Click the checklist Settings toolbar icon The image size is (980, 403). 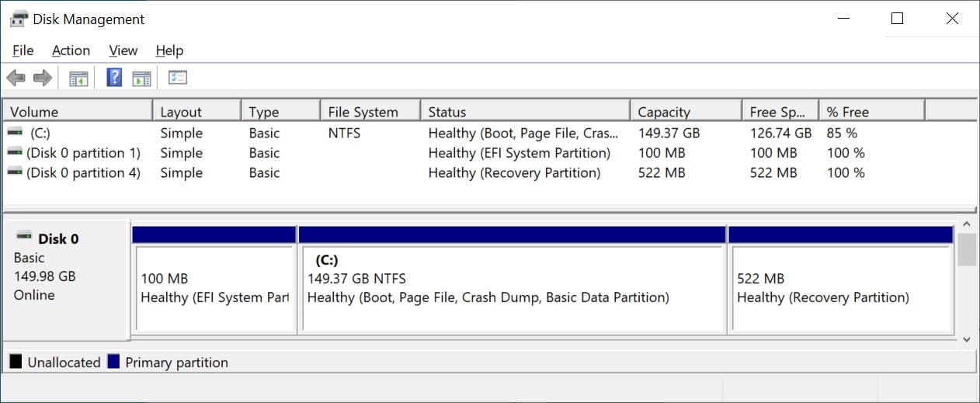(178, 78)
